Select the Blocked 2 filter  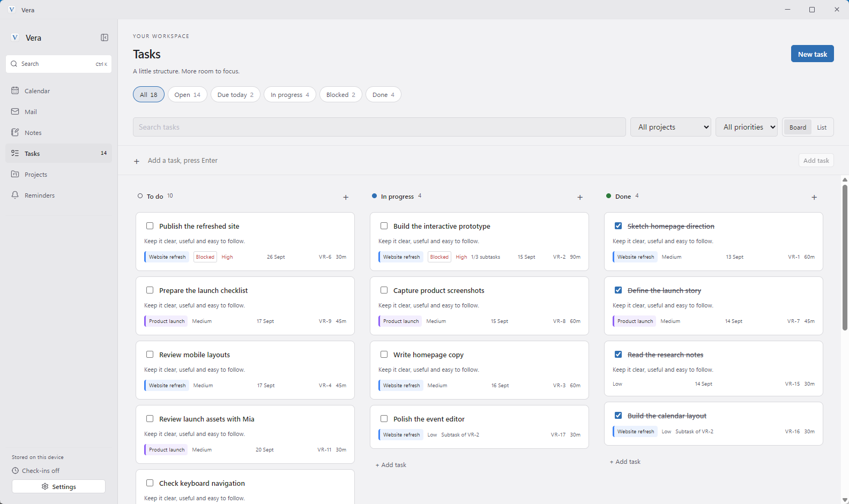(341, 94)
